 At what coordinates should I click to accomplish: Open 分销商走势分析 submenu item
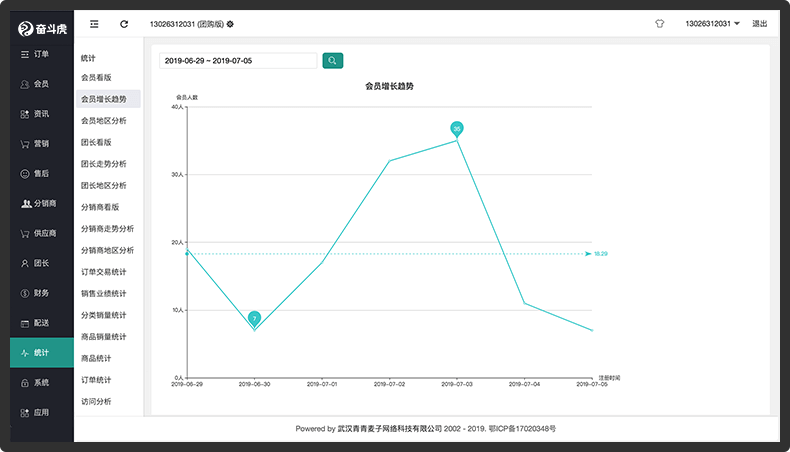108,228
